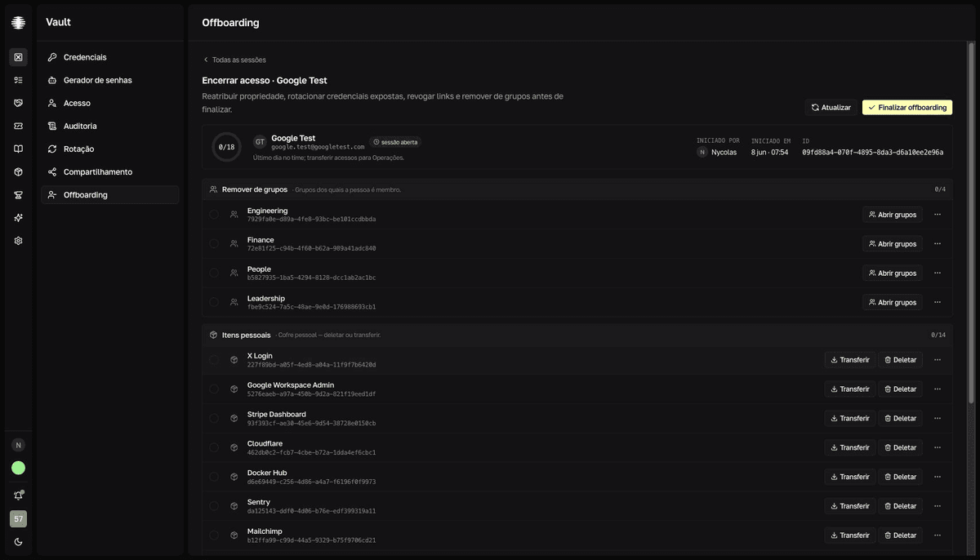Image resolution: width=980 pixels, height=560 pixels.
Task: Click Abrir grupos for People
Action: 893,273
